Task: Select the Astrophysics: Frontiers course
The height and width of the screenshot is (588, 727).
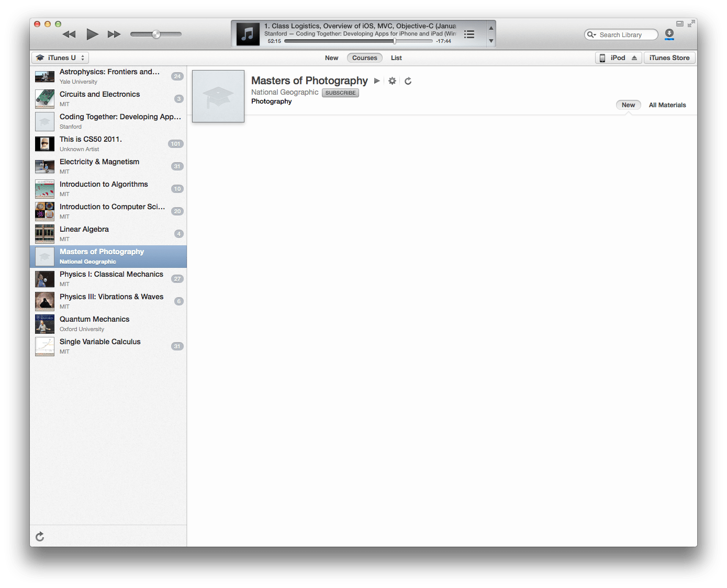Action: pos(108,77)
